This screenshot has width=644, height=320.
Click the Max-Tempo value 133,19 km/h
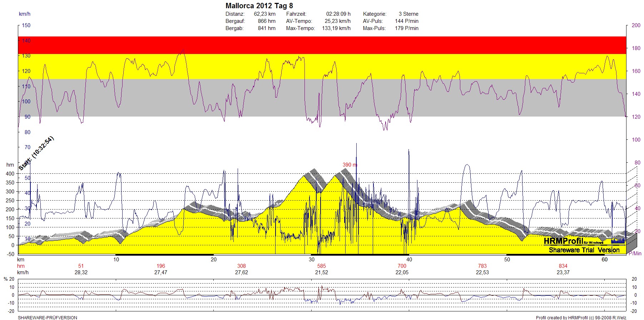336,28
